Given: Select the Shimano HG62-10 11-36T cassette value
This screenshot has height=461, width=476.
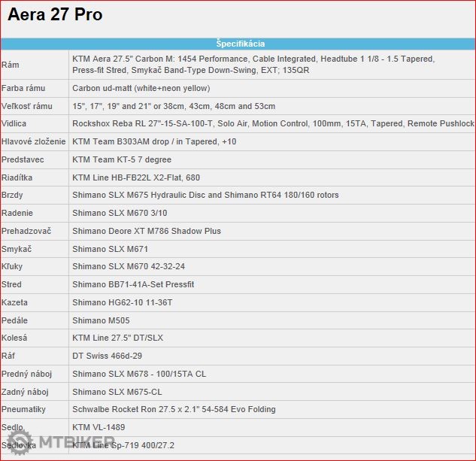Looking at the screenshot, I should pyautogui.click(x=123, y=302).
